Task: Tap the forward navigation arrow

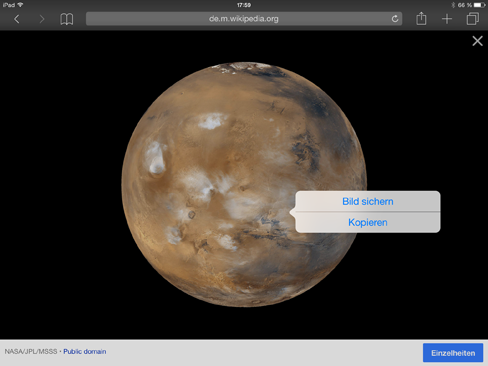Action: coord(42,19)
